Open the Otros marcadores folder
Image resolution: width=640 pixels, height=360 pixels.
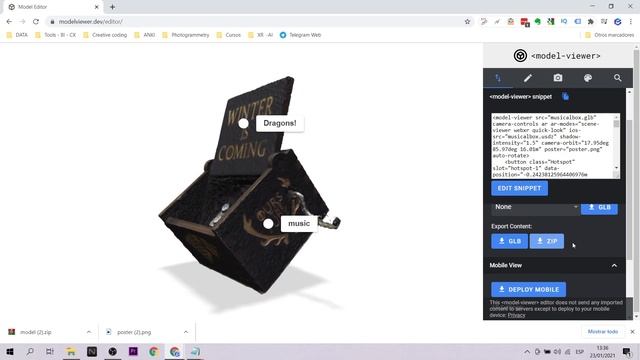tap(609, 35)
